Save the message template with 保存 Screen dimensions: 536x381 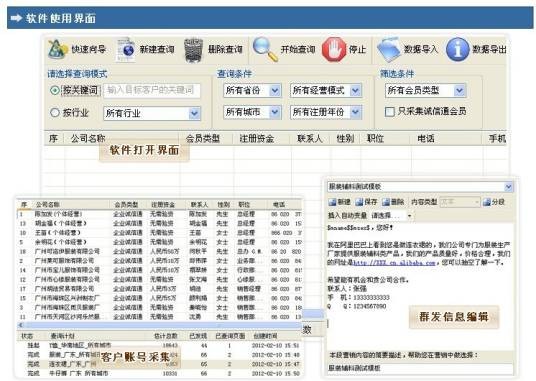[x=366, y=202]
